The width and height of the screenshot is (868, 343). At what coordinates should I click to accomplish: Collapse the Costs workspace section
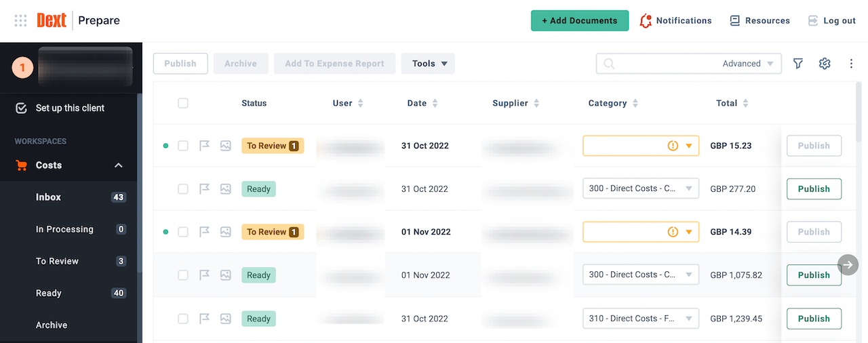click(119, 165)
